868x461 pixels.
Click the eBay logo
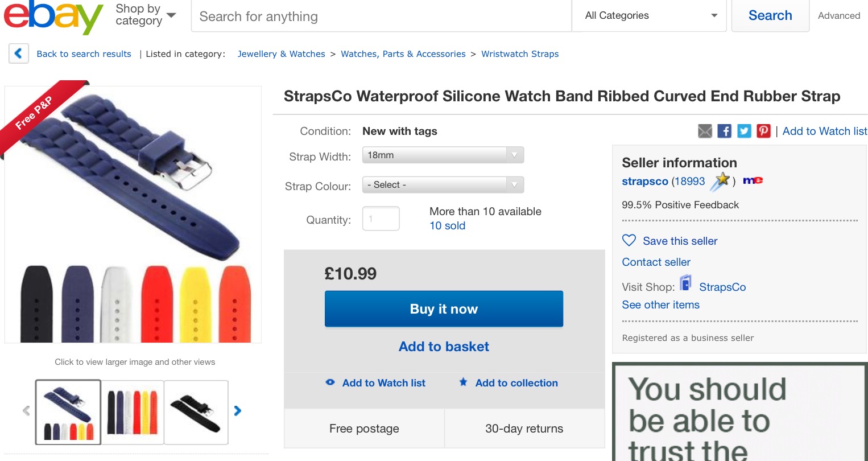tap(53, 17)
